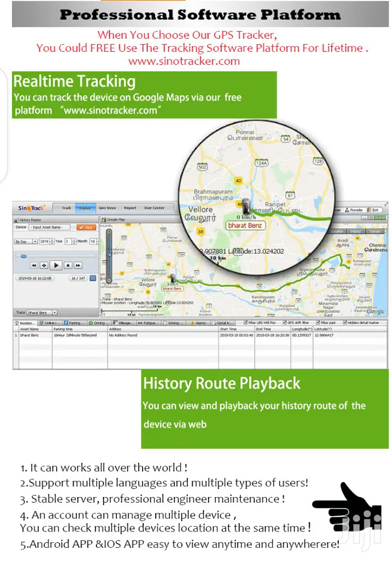Click the www.sinotracker.com red link text
Viewport: 392px width, 563px height.
(184, 61)
